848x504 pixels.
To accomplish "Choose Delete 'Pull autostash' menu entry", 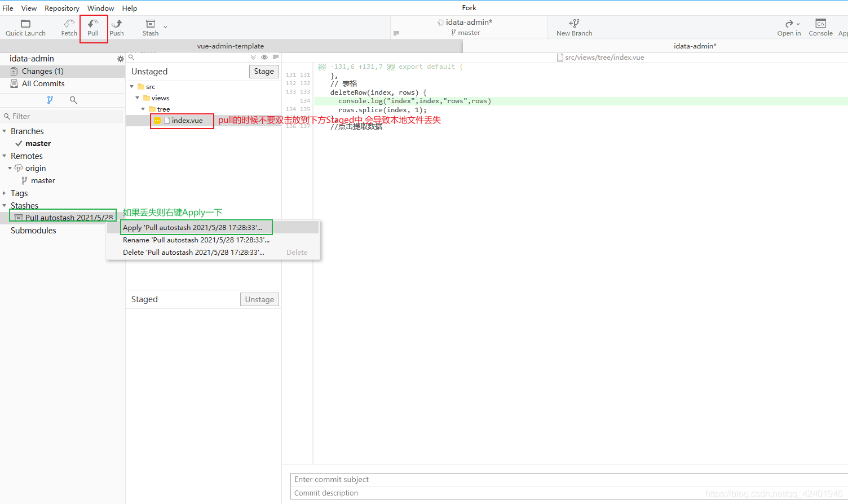I will [213, 252].
